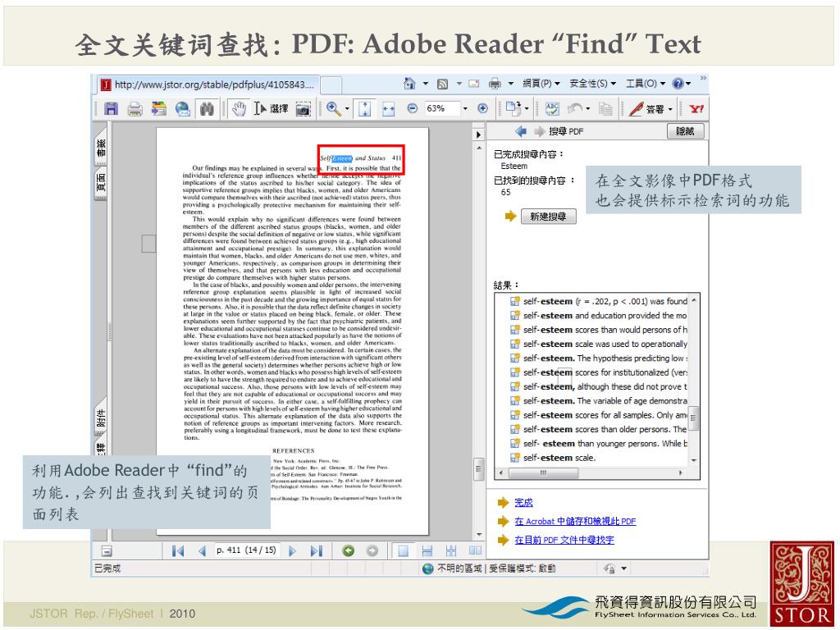Screen dimensions: 840x630
Task: Print the document from the Adobe toolbar
Action: click(135, 109)
